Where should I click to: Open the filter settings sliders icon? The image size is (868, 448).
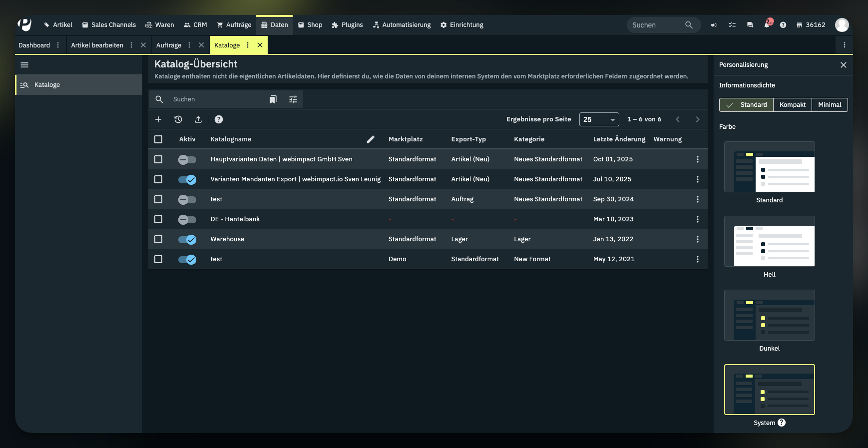(x=293, y=99)
